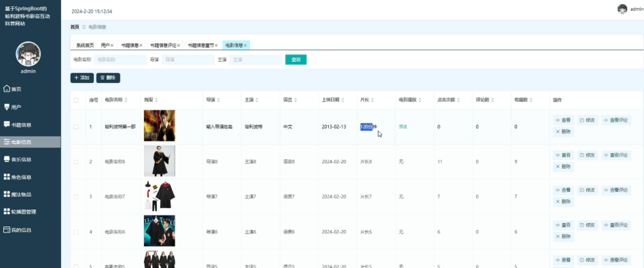Click the large admin avatar in sidebar
This screenshot has height=268, width=644.
(x=28, y=54)
